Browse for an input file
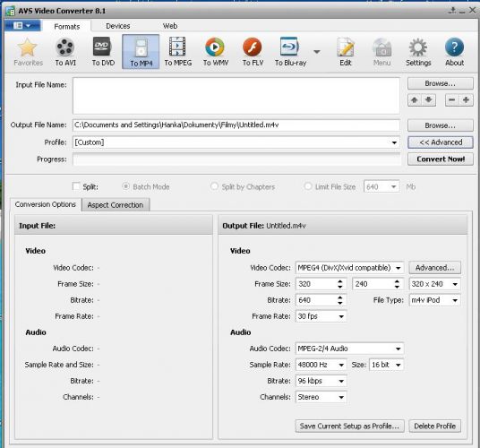480x448 pixels. click(441, 83)
